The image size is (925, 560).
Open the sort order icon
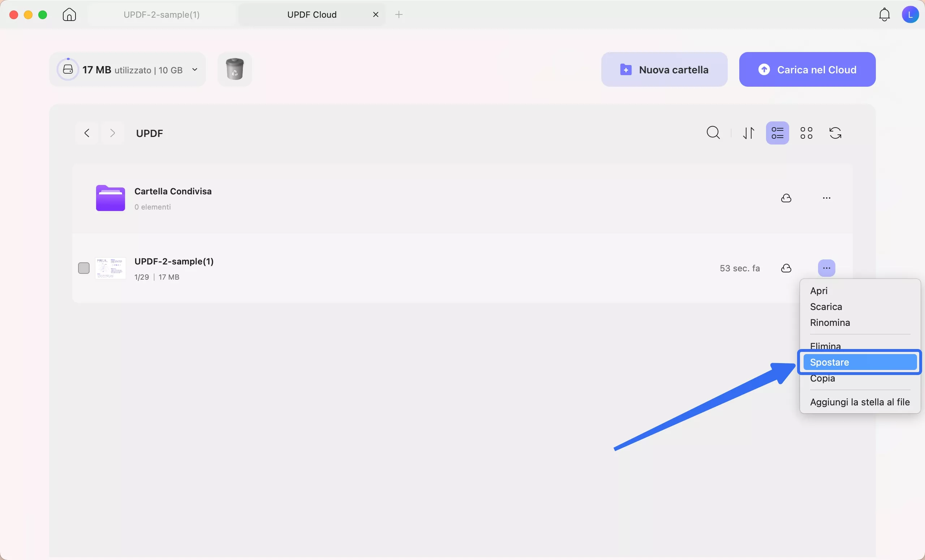(x=749, y=133)
